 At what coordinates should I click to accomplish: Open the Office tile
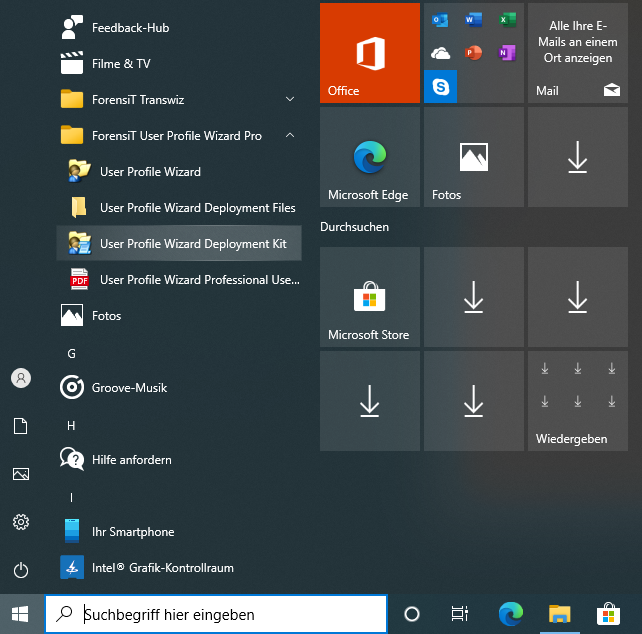tap(370, 53)
